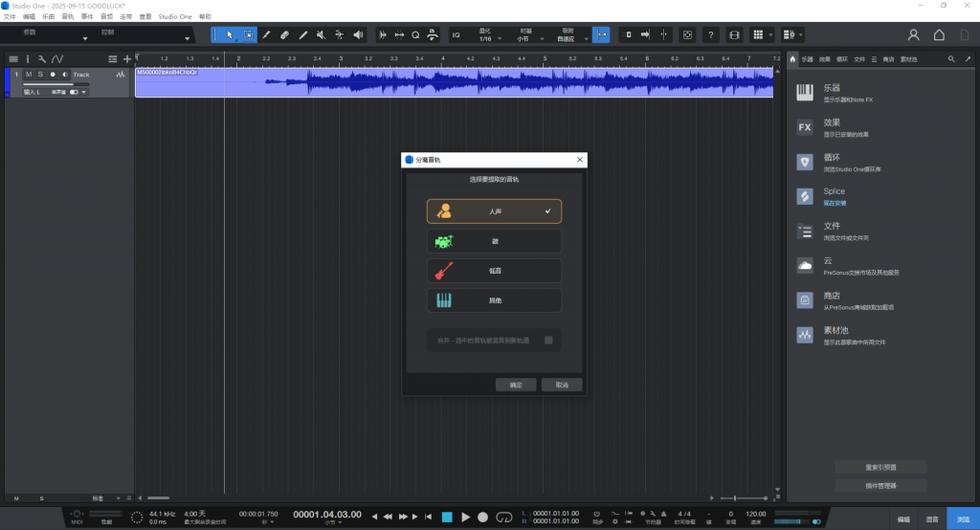Open the 效果 FX browser icon
Viewport: 980px width, 530px height.
tap(805, 126)
